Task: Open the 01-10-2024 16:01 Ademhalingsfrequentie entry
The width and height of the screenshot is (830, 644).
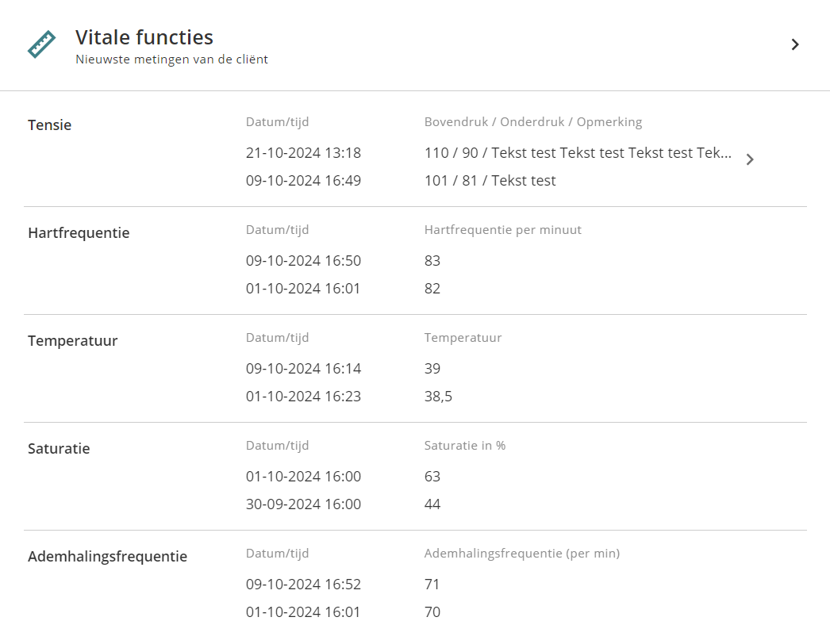Action: tap(303, 612)
